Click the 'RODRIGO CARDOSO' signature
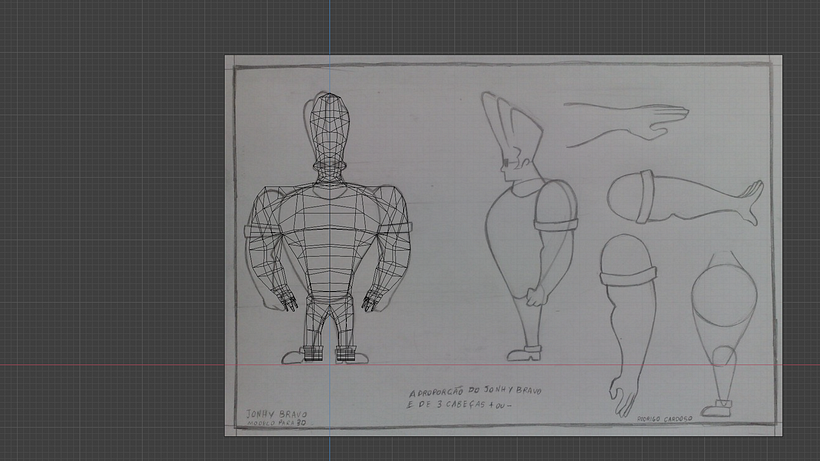Image resolution: width=820 pixels, height=461 pixels. tap(665, 421)
